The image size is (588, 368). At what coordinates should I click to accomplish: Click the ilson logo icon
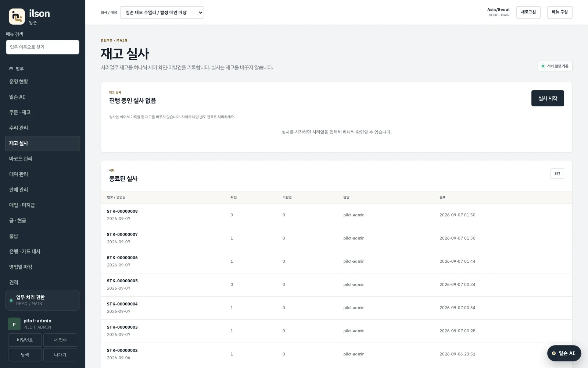pos(17,17)
